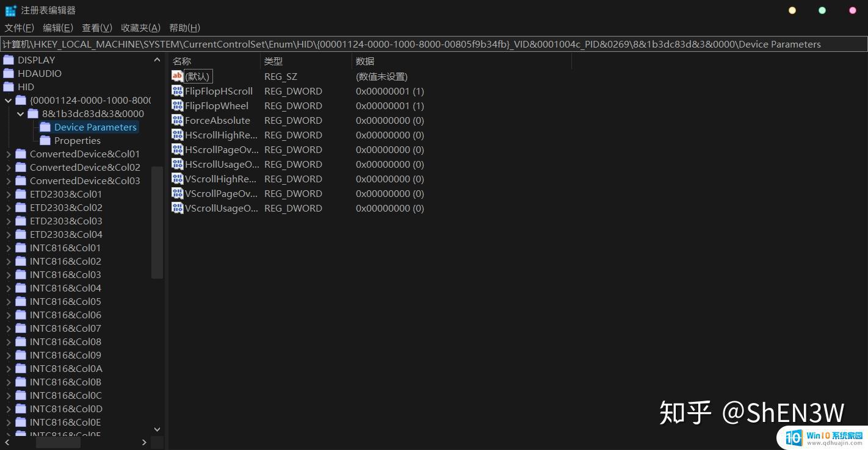Select the FlipFlopHScroll value name
The width and height of the screenshot is (868, 450).
(219, 91)
